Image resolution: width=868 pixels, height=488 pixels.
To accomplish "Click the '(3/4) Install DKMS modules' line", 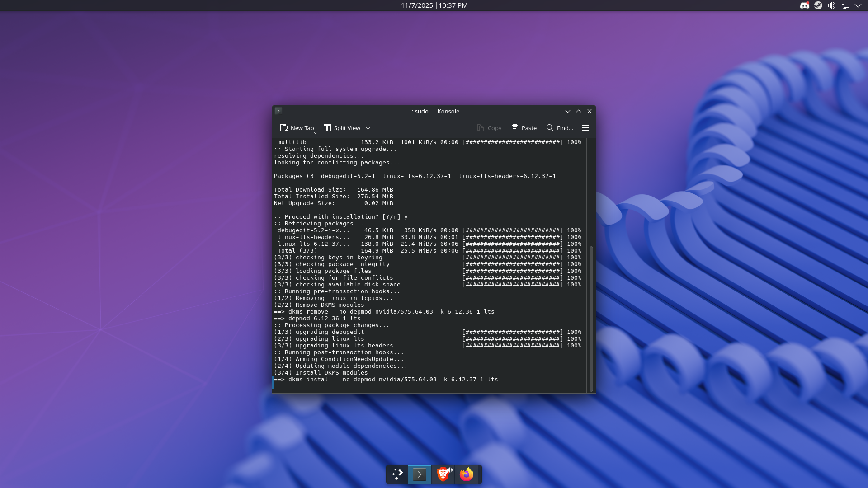I will [321, 373].
